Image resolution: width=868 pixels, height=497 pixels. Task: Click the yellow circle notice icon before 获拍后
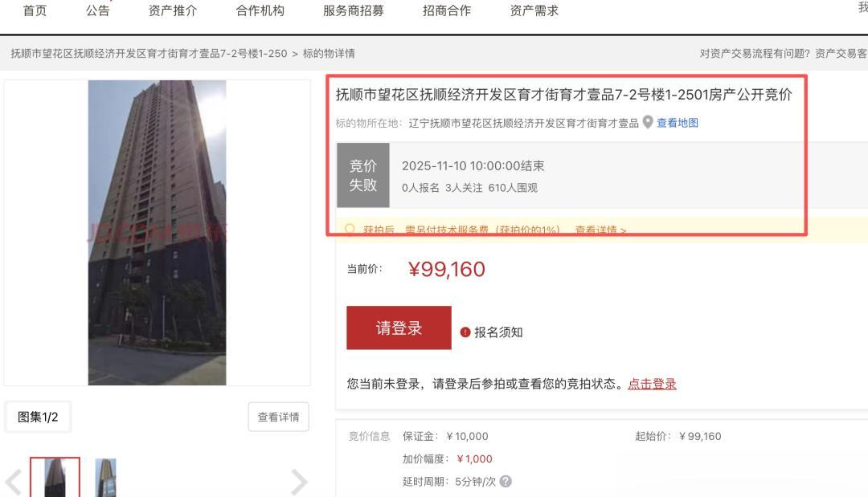point(350,229)
